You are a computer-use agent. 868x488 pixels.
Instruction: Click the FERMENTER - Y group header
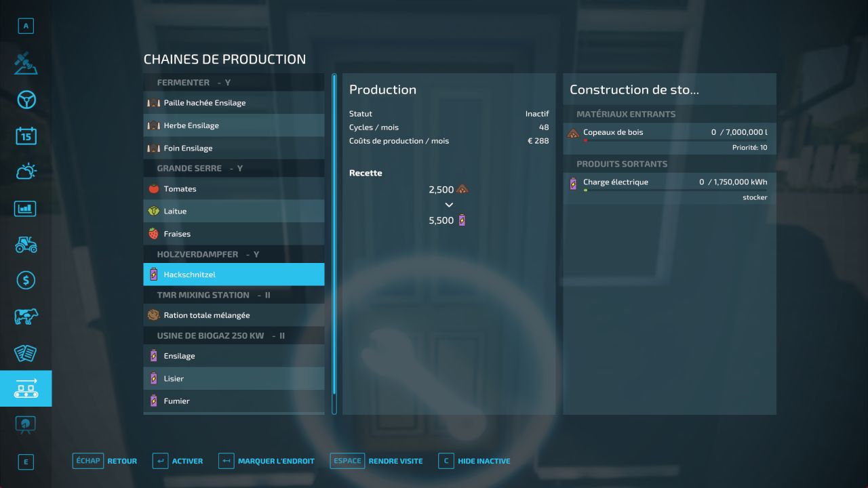click(x=234, y=82)
